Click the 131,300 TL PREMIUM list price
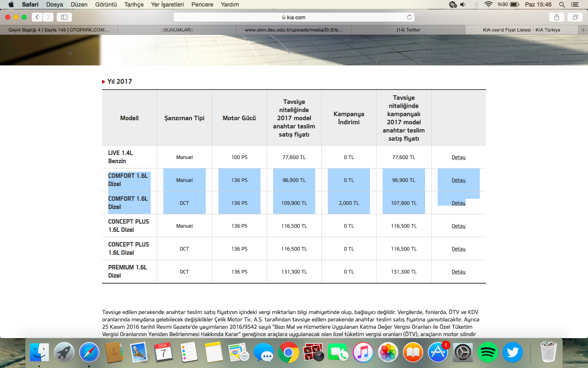588x368 pixels. click(x=294, y=272)
